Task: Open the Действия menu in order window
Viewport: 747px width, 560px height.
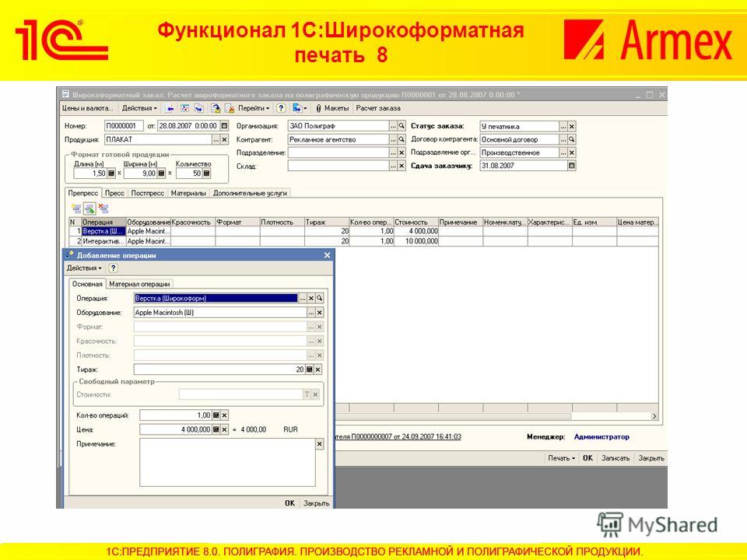Action: 139,108
